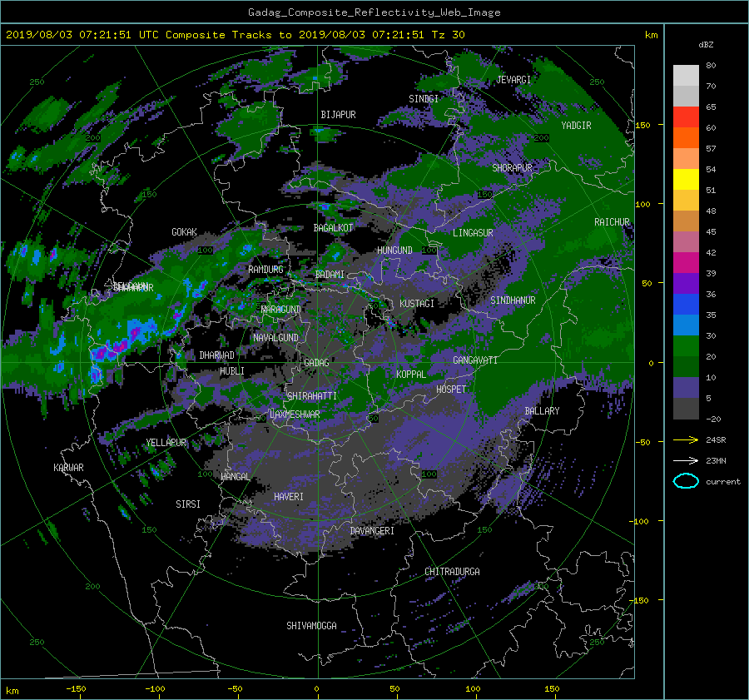Click the white 80 dBZ legend swatch

[x=686, y=76]
